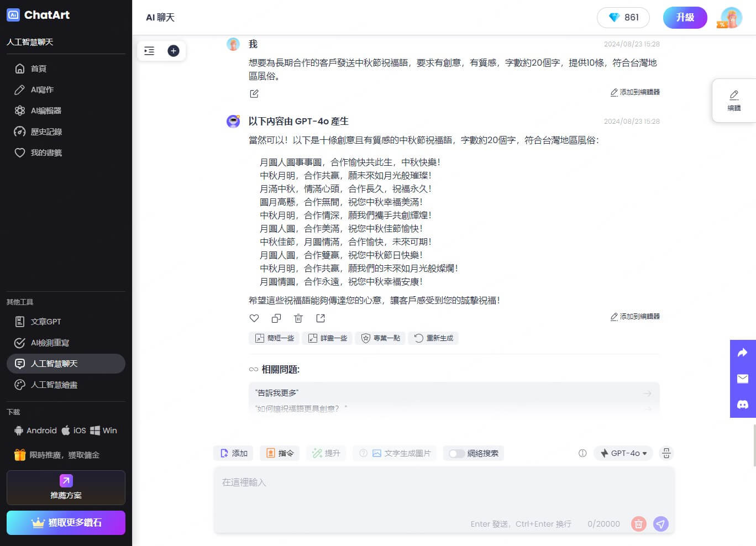Viewport: 756px width, 546px height.
Task: Click the clear-context icon right of GPT-4o
Action: [x=666, y=453]
